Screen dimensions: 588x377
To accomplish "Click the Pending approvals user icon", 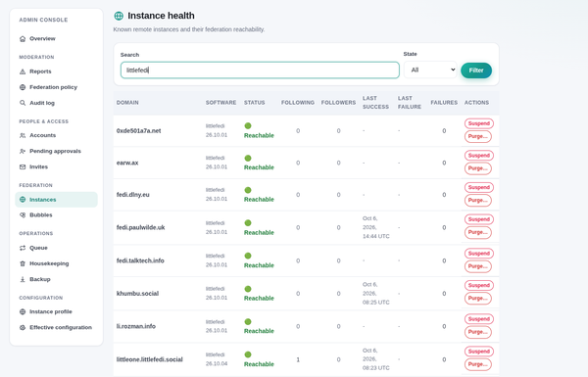I will coord(23,151).
